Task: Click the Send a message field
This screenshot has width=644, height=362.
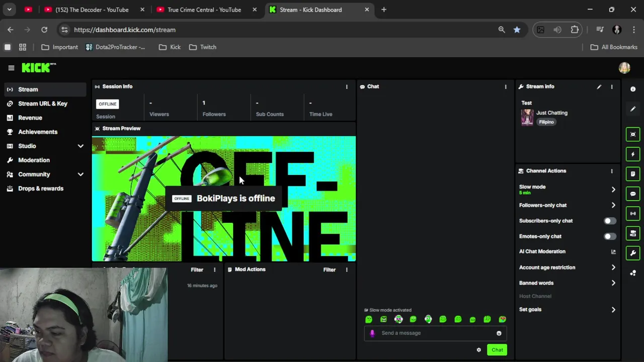Action: [435, 333]
